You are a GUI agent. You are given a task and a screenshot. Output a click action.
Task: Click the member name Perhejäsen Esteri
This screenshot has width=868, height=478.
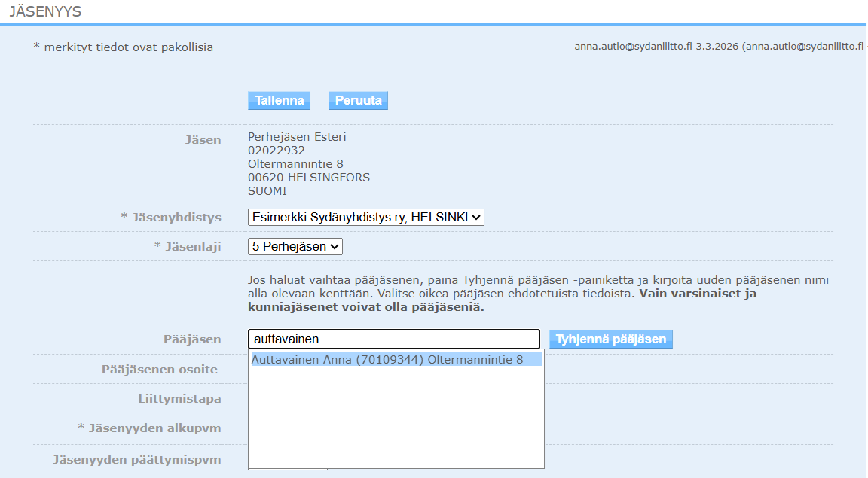pos(297,137)
